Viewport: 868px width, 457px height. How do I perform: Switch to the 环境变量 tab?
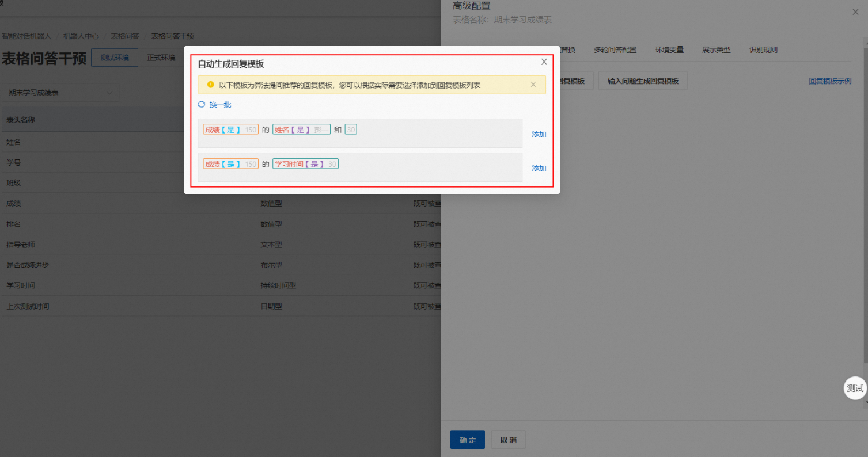pos(669,50)
